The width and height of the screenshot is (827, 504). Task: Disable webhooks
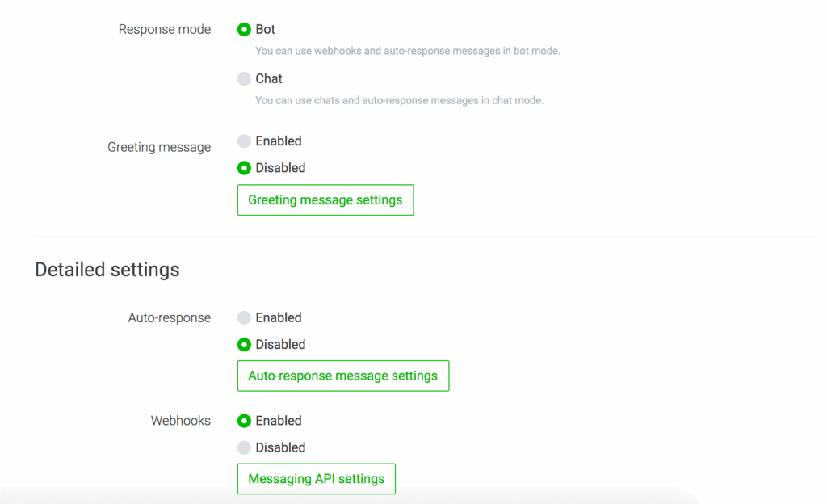click(x=243, y=447)
